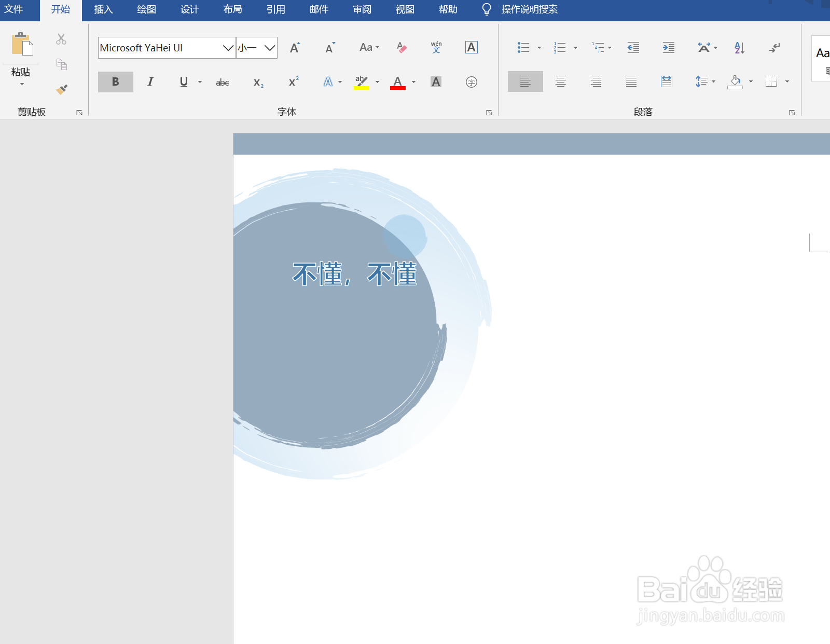Apply superscript formatting
This screenshot has width=830, height=644.
[294, 81]
